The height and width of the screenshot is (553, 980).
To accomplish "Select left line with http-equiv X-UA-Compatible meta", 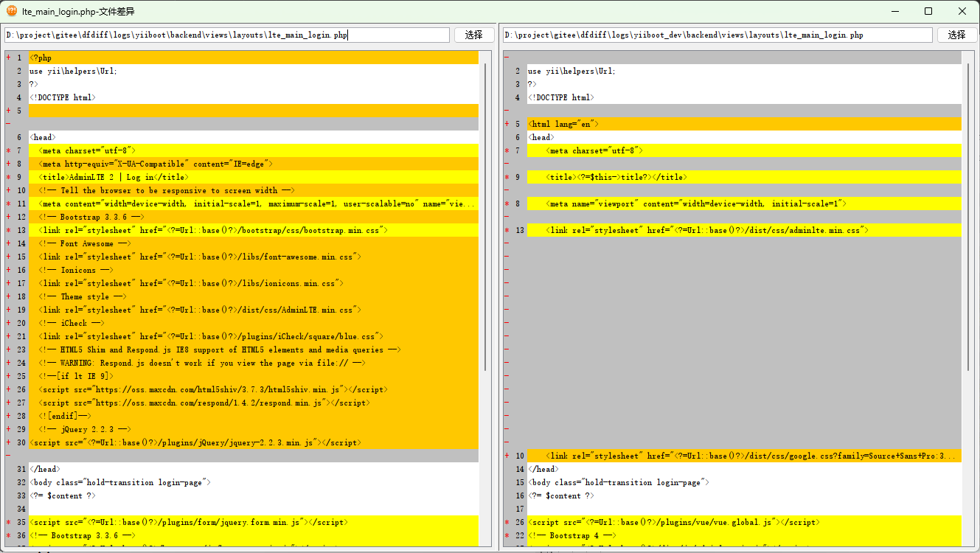I will click(254, 164).
